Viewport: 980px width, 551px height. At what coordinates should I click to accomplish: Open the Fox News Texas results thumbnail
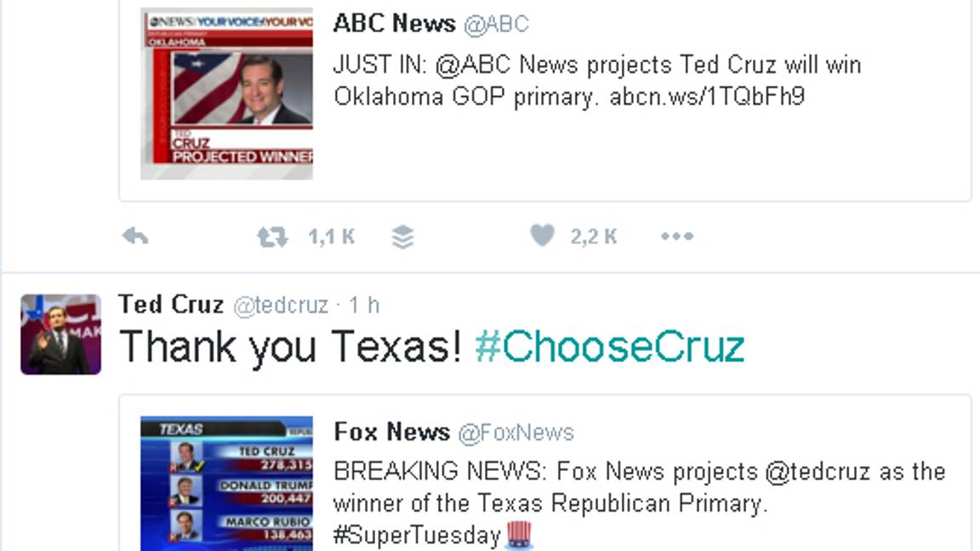pyautogui.click(x=226, y=483)
